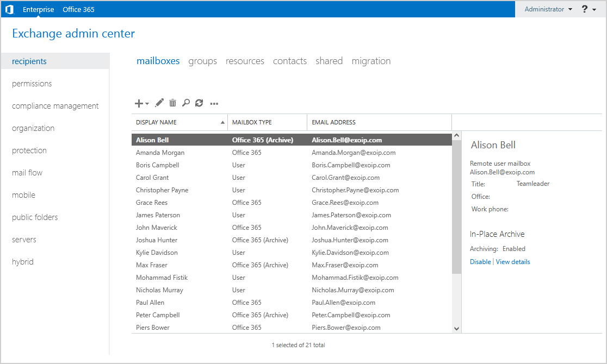
Task: Select Nicholas Murray mailbox
Action: coord(292,290)
